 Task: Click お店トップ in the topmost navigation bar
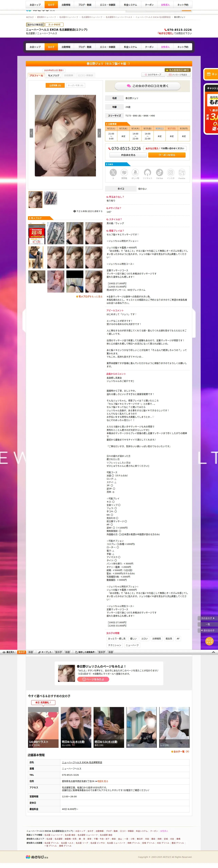tap(35, 5)
